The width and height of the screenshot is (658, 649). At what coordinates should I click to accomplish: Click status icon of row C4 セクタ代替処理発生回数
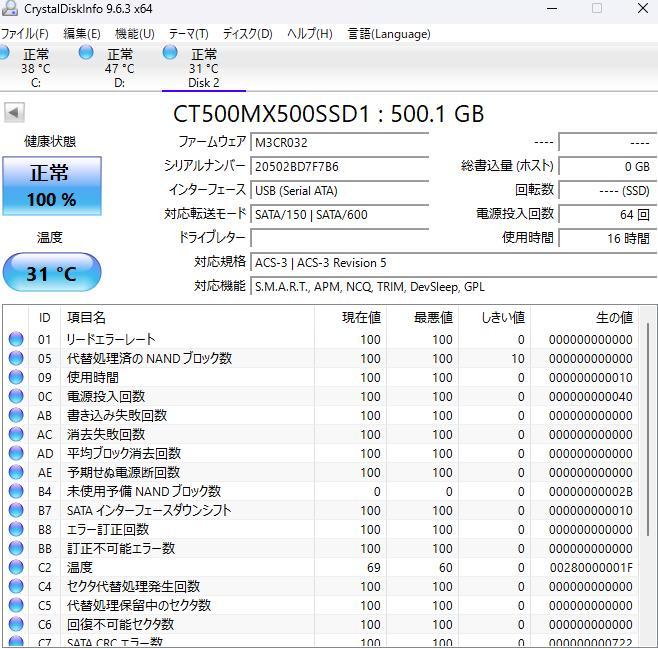coord(16,586)
